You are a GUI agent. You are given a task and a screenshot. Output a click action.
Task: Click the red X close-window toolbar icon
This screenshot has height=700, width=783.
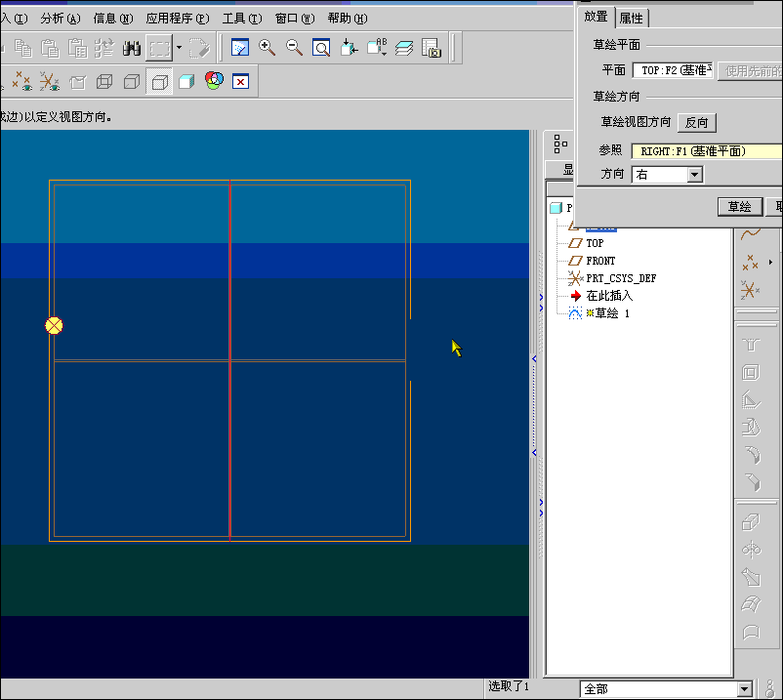pyautogui.click(x=241, y=81)
